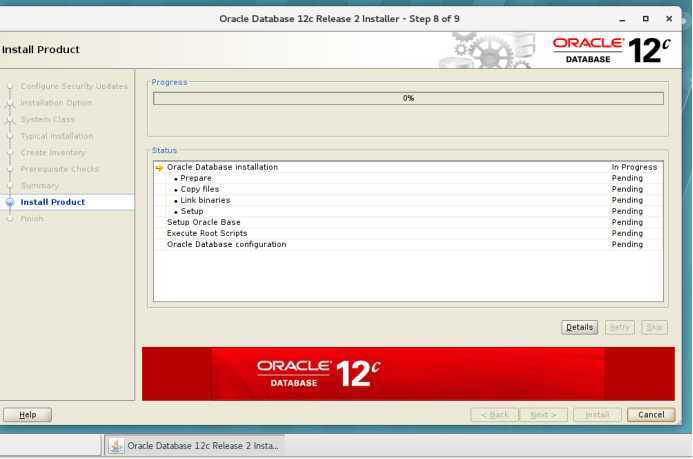Select the Configure Security Updates step
This screenshot has width=693, height=459.
pyautogui.click(x=74, y=86)
